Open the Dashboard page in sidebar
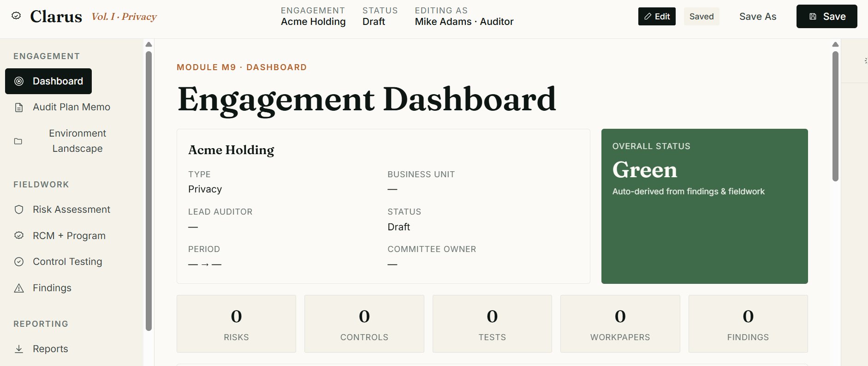The image size is (868, 366). [x=48, y=81]
